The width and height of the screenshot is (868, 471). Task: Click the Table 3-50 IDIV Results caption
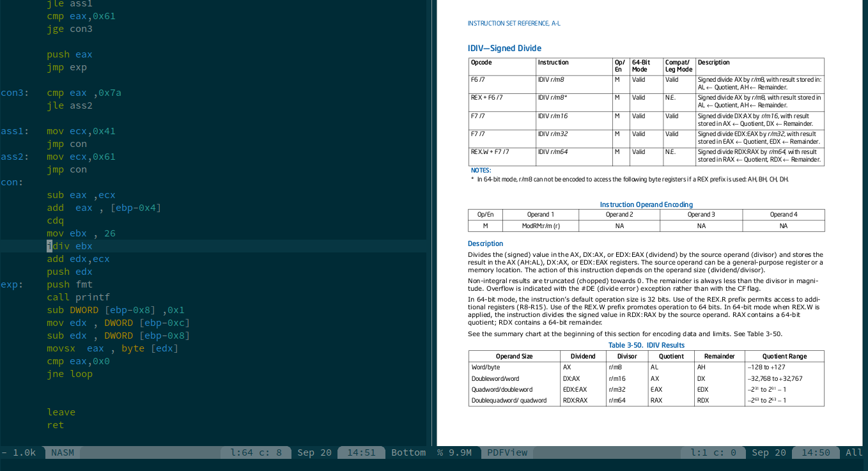point(646,345)
